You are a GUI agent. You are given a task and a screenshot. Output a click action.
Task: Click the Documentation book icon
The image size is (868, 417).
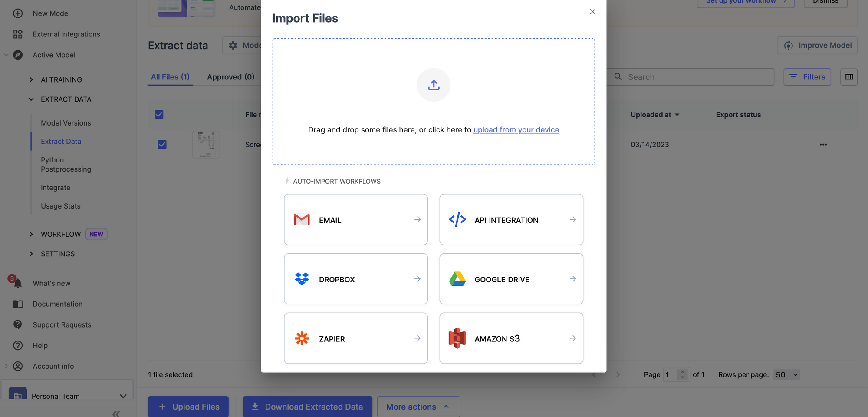click(18, 304)
